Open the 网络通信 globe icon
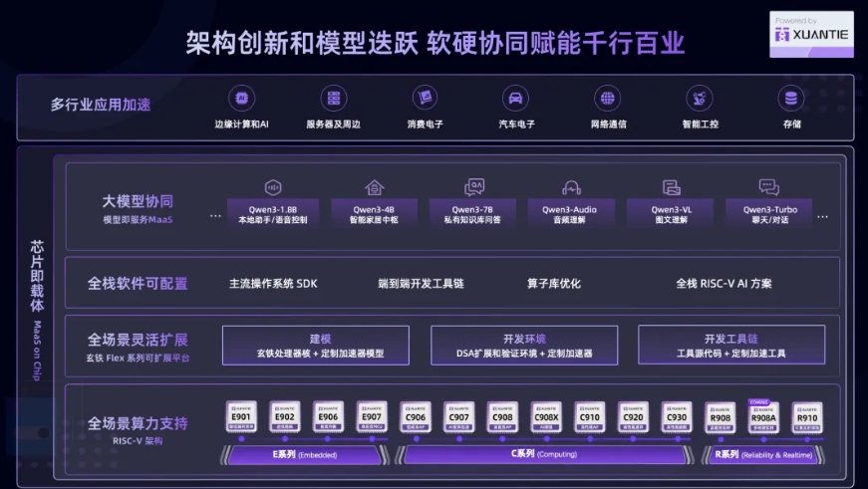 point(607,99)
